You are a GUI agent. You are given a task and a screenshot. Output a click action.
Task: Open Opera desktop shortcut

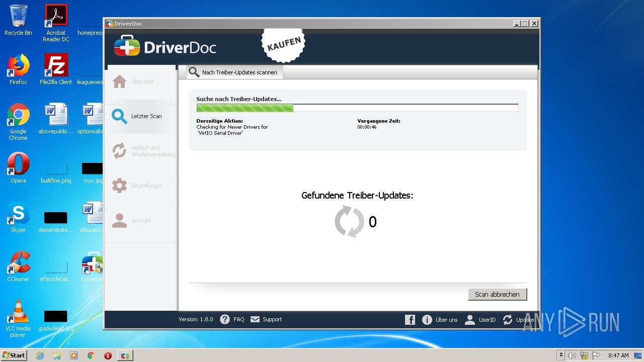(x=18, y=168)
